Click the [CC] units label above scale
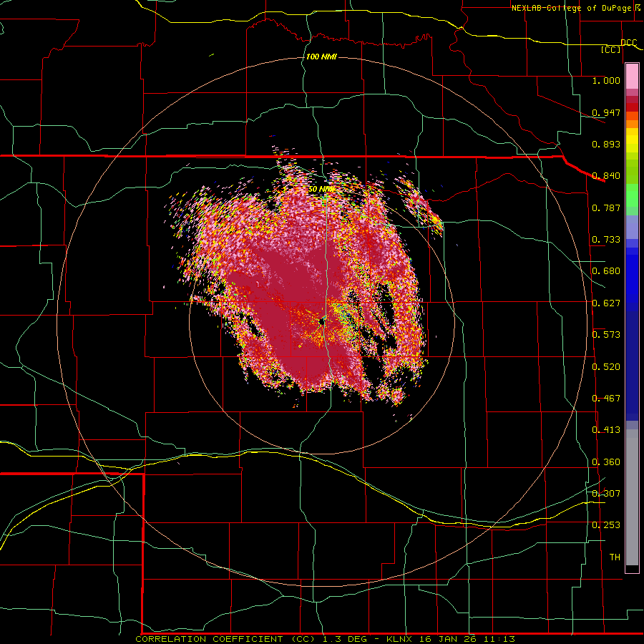Image resolution: width=644 pixels, height=644 pixels. (611, 49)
